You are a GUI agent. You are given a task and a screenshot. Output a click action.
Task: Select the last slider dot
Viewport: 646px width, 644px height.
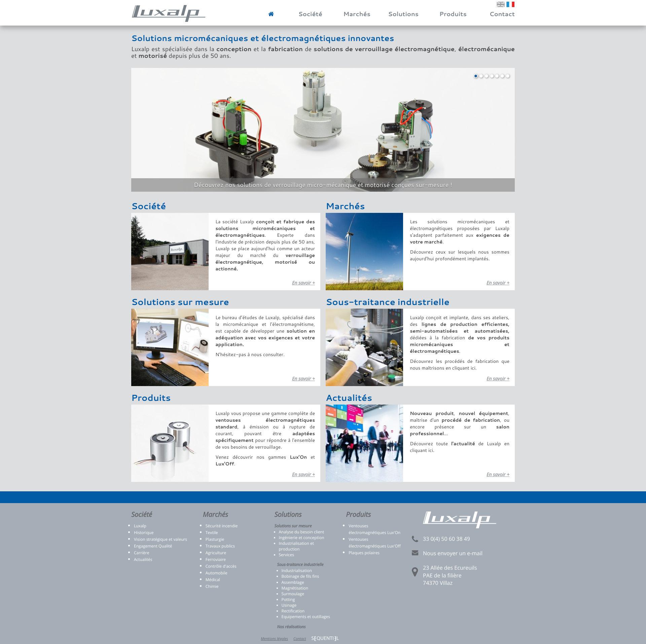tap(508, 76)
